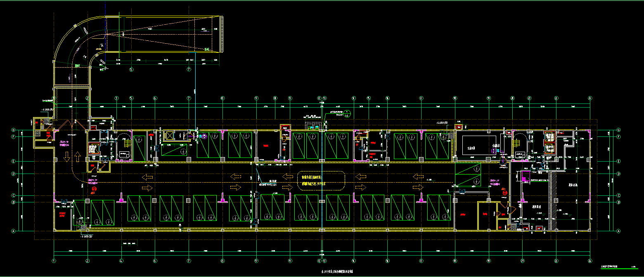Select the elevator shaft box with X

[169, 136]
